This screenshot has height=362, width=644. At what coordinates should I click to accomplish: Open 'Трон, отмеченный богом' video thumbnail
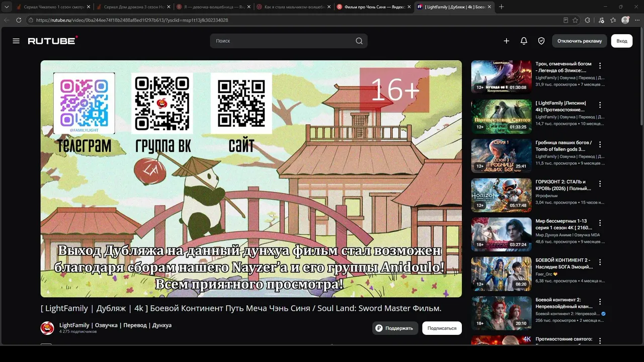pyautogui.click(x=501, y=77)
